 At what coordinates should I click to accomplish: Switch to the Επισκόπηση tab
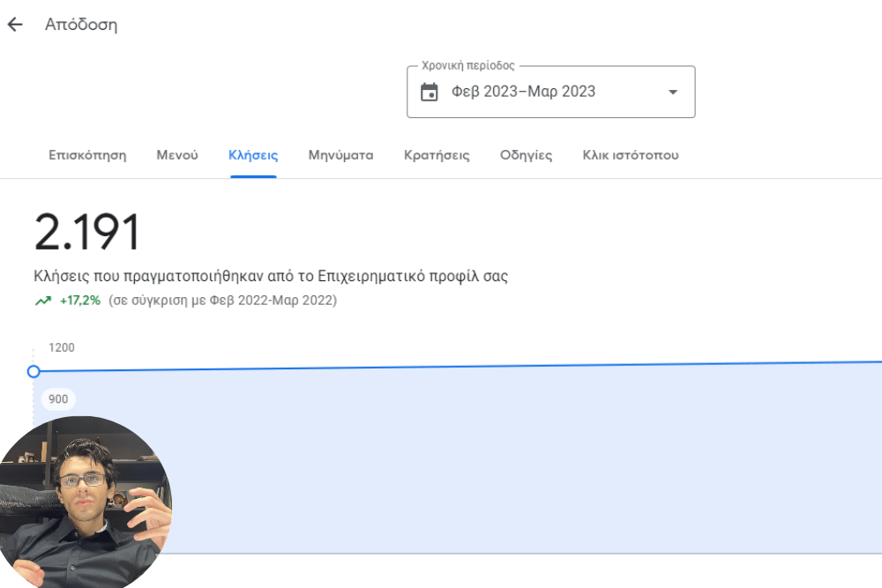(87, 154)
